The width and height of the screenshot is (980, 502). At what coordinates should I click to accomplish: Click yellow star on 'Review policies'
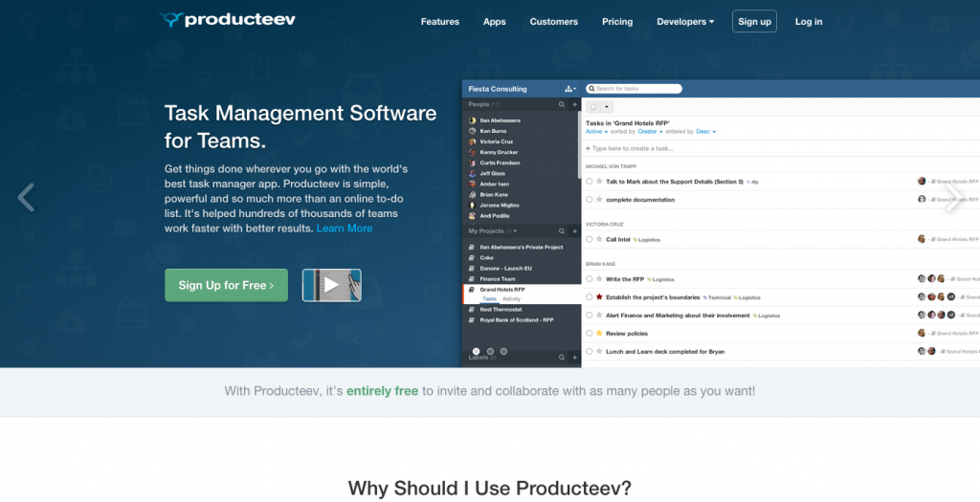(599, 334)
